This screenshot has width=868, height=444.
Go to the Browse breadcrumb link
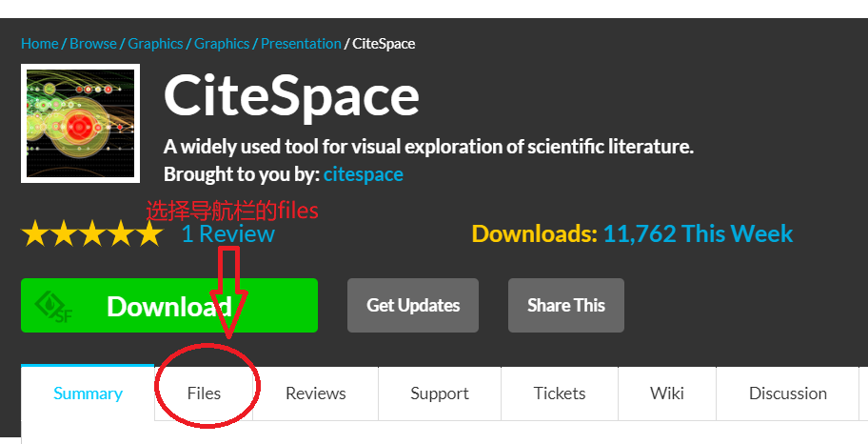coord(93,44)
